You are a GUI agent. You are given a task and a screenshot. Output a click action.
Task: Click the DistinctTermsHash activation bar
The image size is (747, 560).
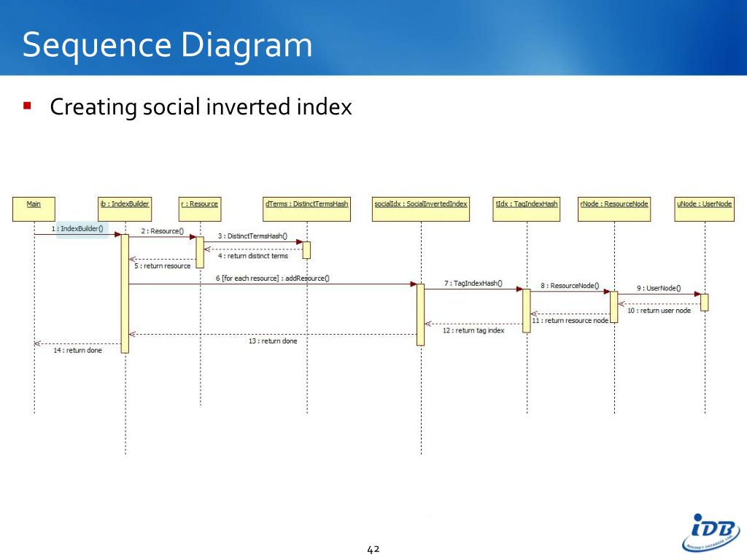click(307, 250)
